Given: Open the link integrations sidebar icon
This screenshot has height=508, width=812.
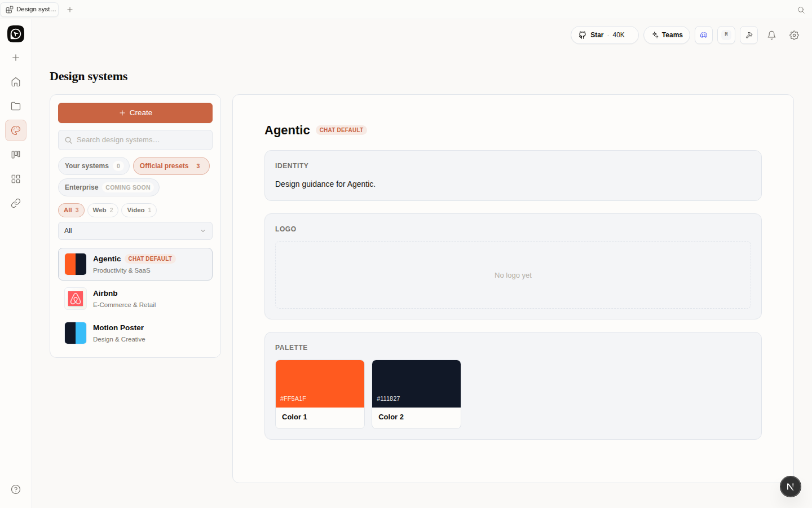Looking at the screenshot, I should point(16,203).
